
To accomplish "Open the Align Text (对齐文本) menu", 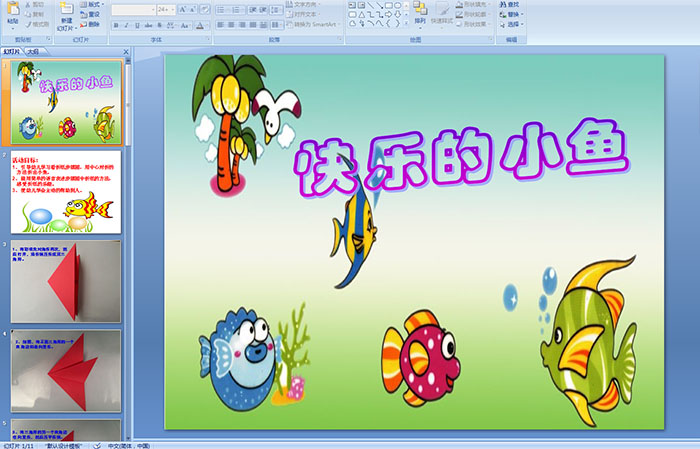I will pyautogui.click(x=303, y=14).
